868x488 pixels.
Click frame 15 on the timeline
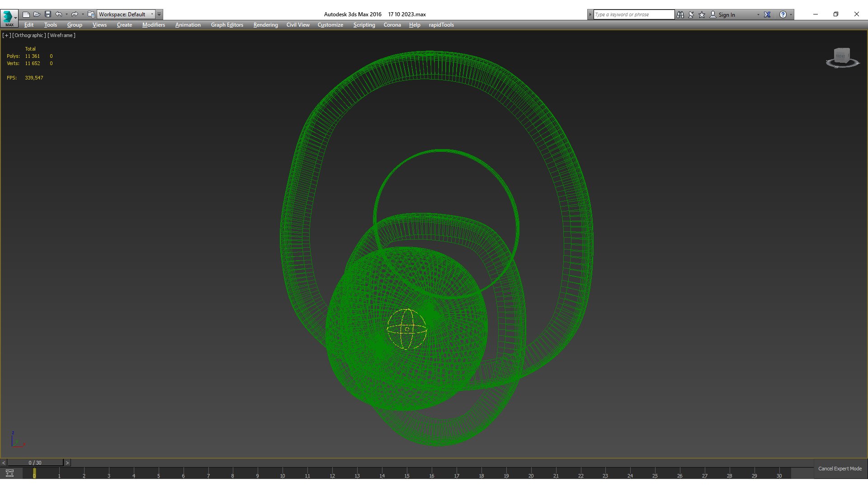click(x=407, y=474)
